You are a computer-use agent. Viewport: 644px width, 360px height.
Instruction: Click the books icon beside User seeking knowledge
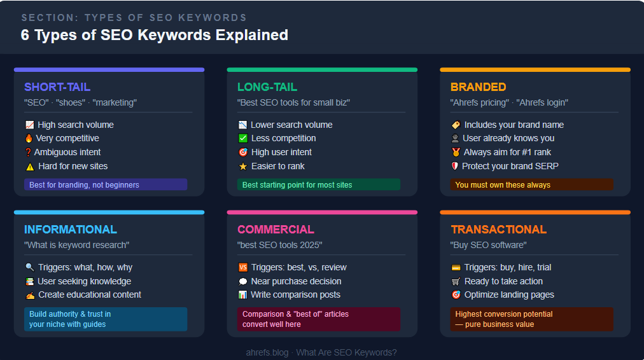click(29, 281)
